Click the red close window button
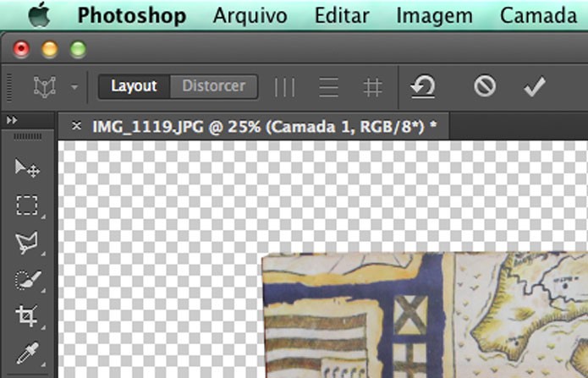The image size is (588, 378). 21,49
